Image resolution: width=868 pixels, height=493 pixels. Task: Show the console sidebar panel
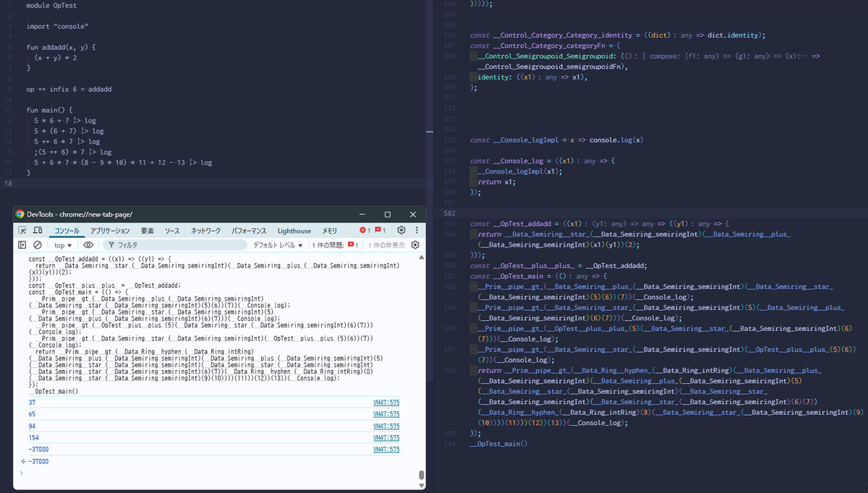point(22,245)
